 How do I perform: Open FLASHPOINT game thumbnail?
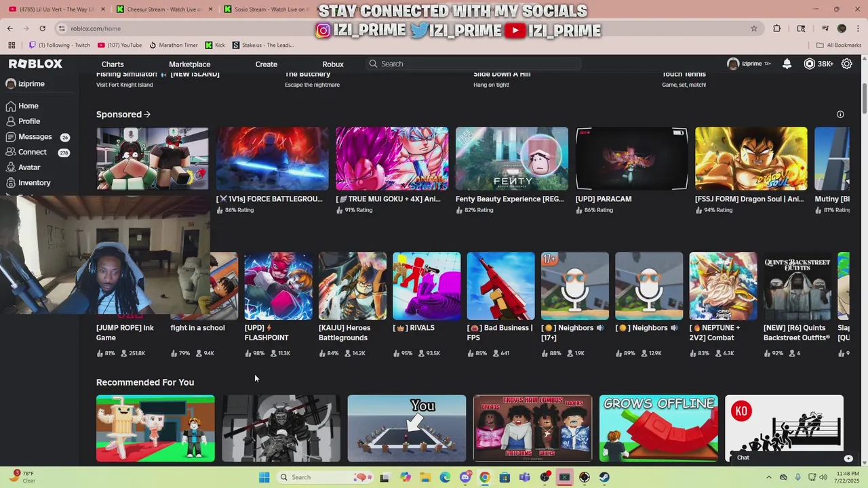(278, 286)
